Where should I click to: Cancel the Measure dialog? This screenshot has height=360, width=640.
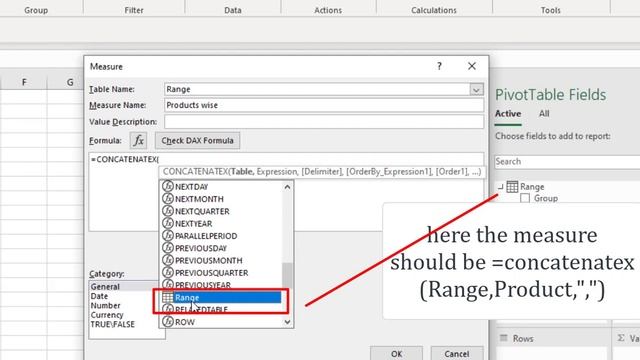[457, 353]
